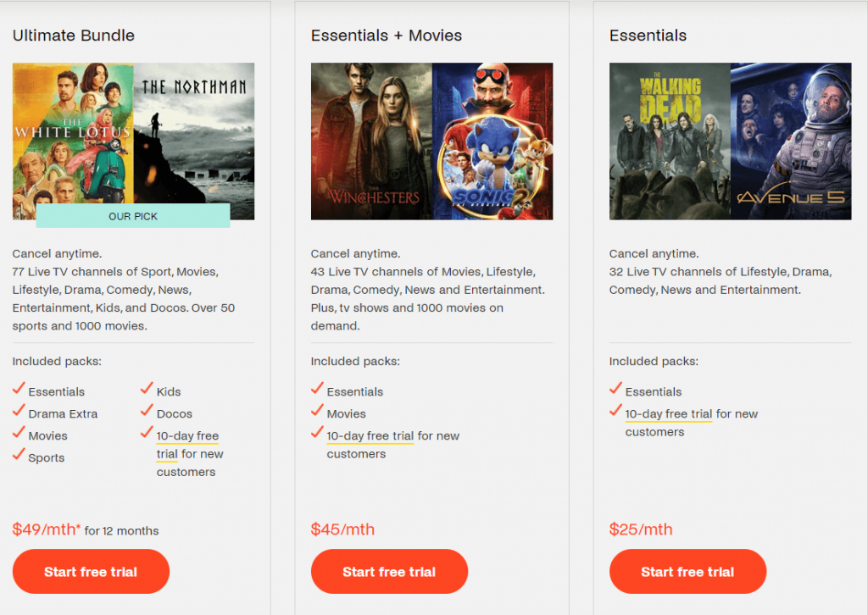Viewport: 868px width, 615px height.
Task: Click the checkmark beside Movies in Essentials + Movies
Action: pos(317,410)
